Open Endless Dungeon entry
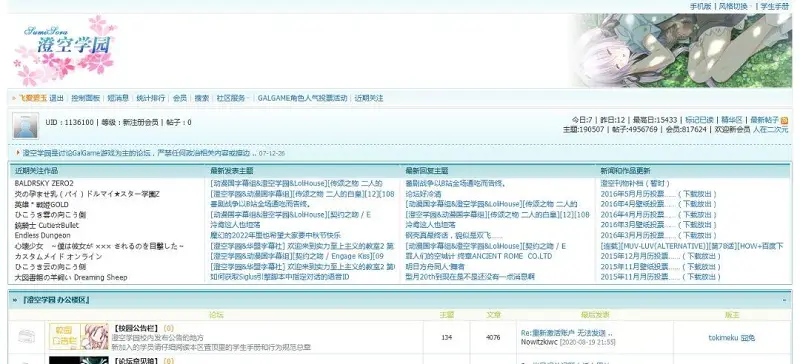Viewport: 800px width, 364px height. point(42,235)
